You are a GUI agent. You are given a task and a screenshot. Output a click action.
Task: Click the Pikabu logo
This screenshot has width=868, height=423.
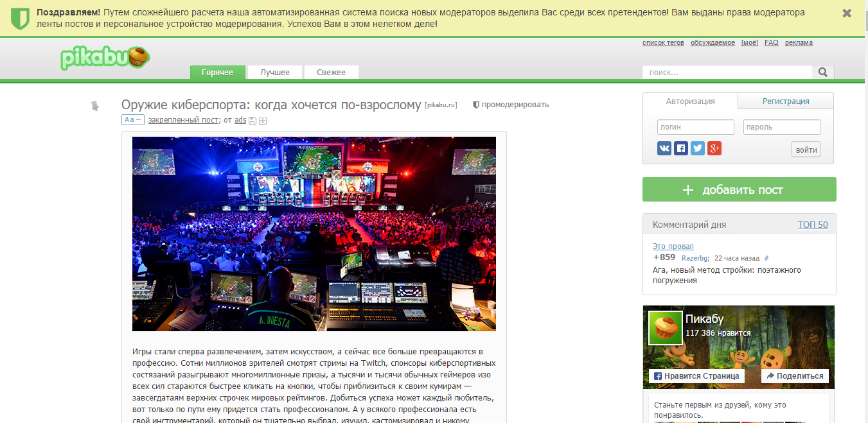(105, 58)
